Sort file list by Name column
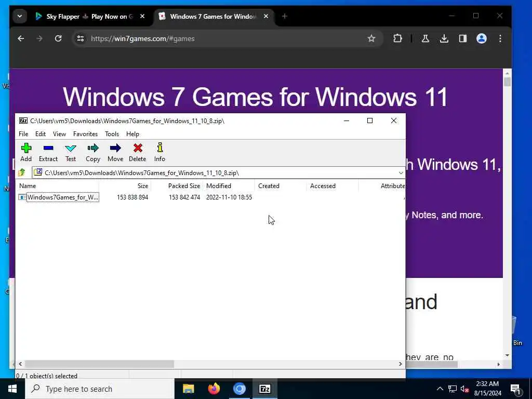The height and width of the screenshot is (399, 532). click(58, 186)
